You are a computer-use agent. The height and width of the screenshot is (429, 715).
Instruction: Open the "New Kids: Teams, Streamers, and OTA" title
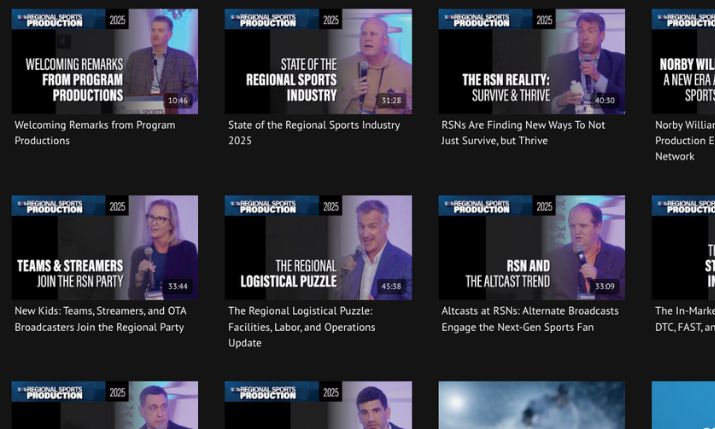(100, 319)
